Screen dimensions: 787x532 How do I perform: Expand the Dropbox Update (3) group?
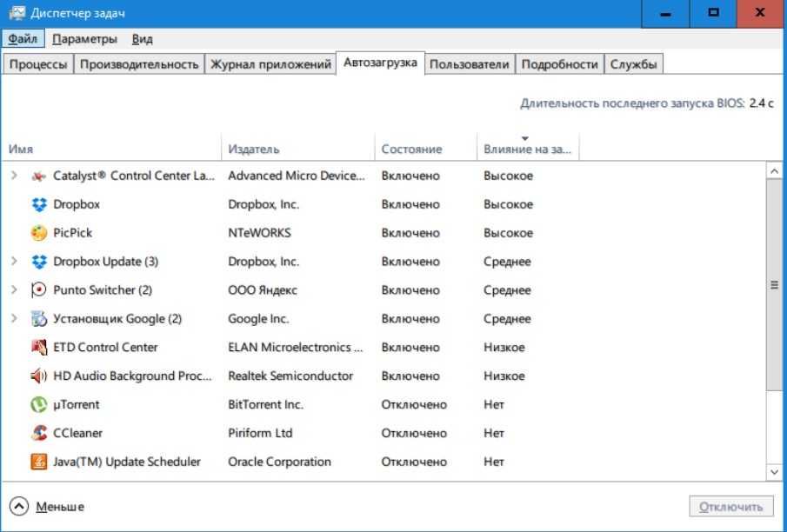(x=14, y=262)
